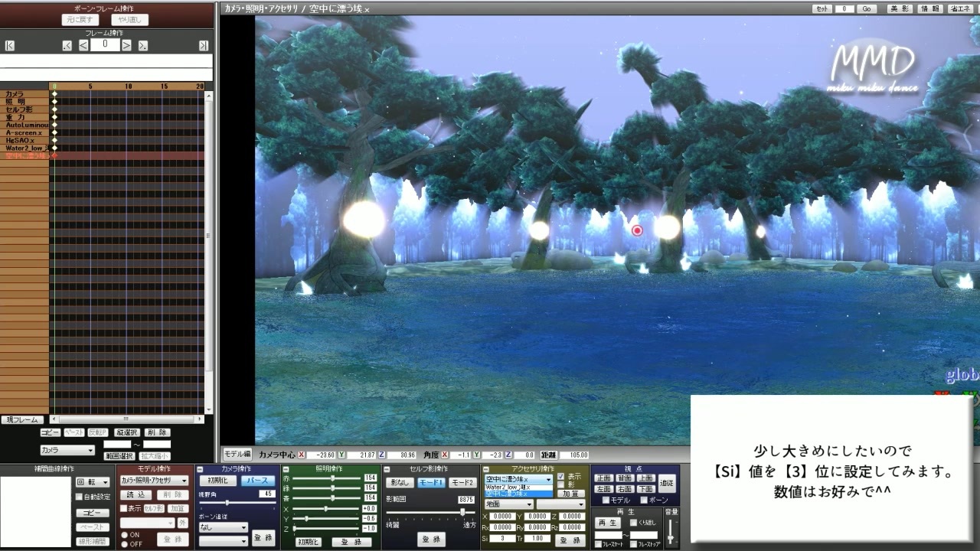Open bone follow なし dropdown
This screenshot has height=551, width=980.
[223, 527]
